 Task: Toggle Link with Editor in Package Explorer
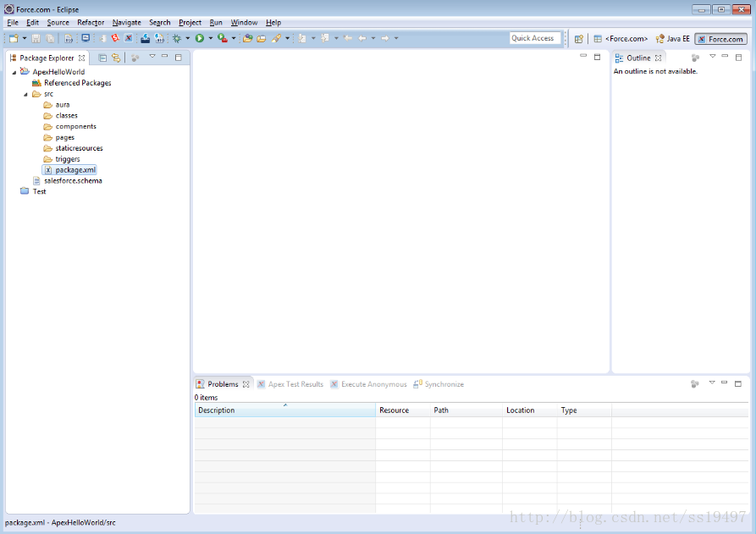pos(116,58)
